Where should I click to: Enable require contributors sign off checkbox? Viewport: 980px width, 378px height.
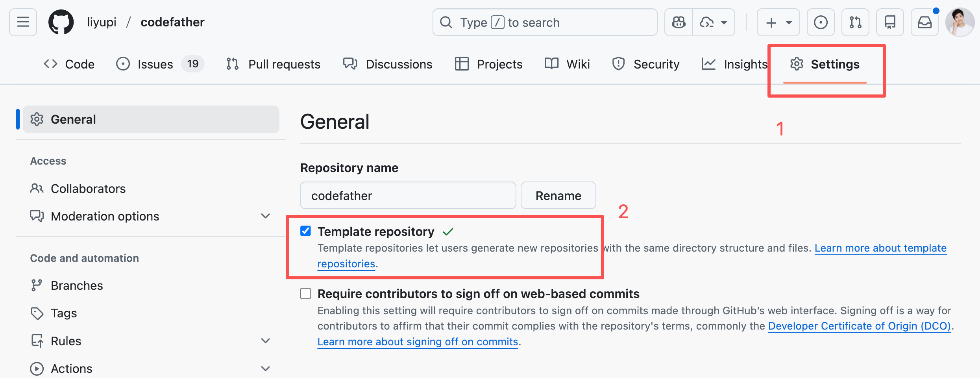(x=305, y=294)
